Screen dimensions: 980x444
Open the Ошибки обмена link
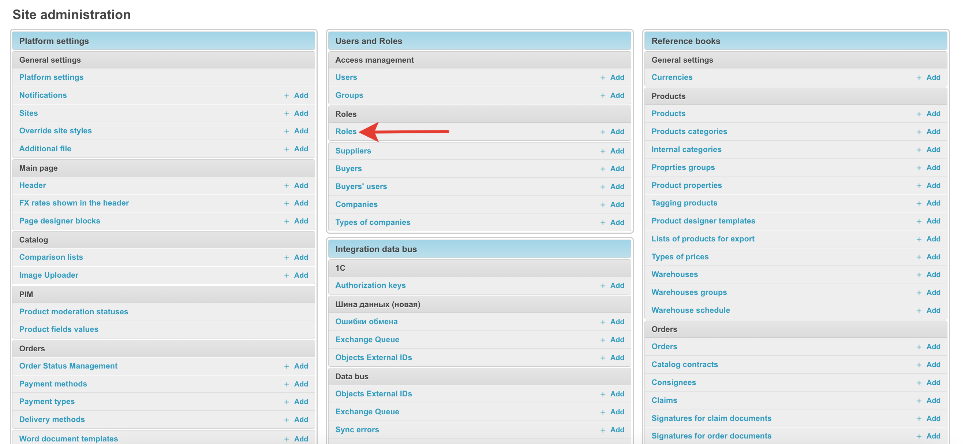366,321
